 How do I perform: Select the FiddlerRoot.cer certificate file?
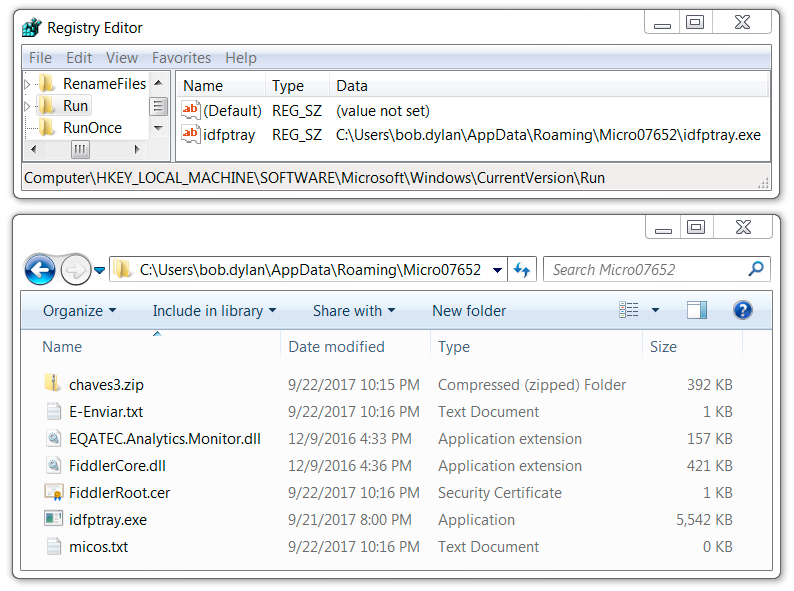coord(120,493)
